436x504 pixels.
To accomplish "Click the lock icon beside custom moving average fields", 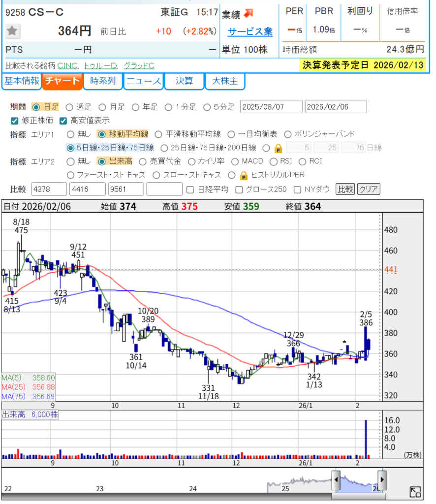I will pos(278,148).
